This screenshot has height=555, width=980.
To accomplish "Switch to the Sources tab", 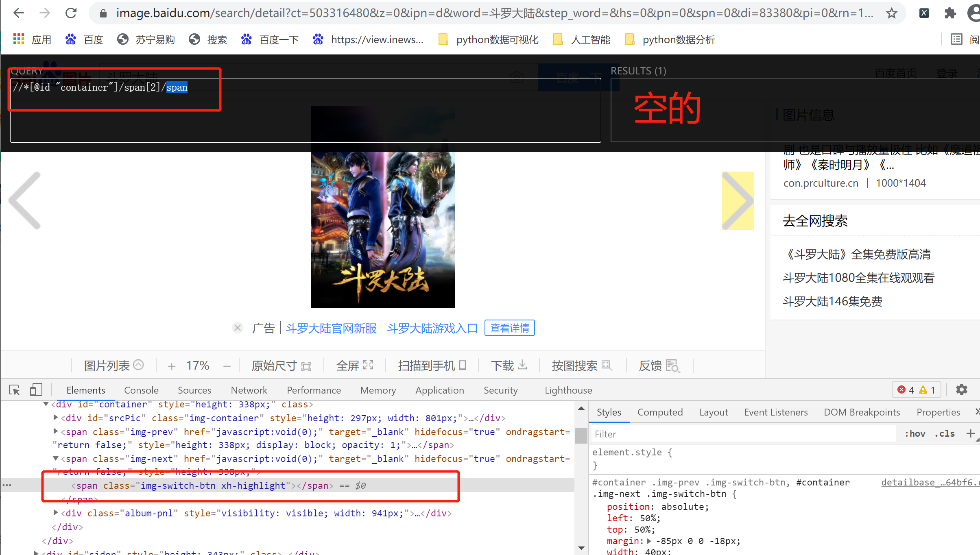I will coord(194,390).
